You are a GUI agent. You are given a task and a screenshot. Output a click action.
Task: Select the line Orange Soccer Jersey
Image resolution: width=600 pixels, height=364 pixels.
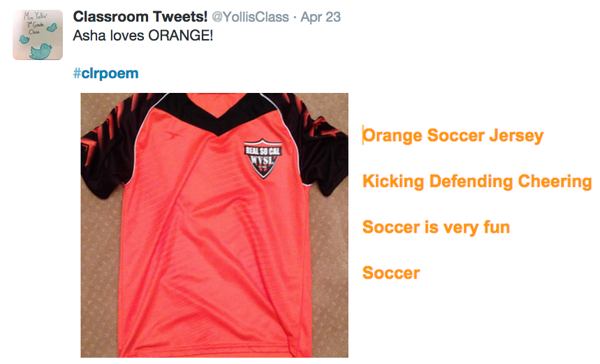point(453,136)
